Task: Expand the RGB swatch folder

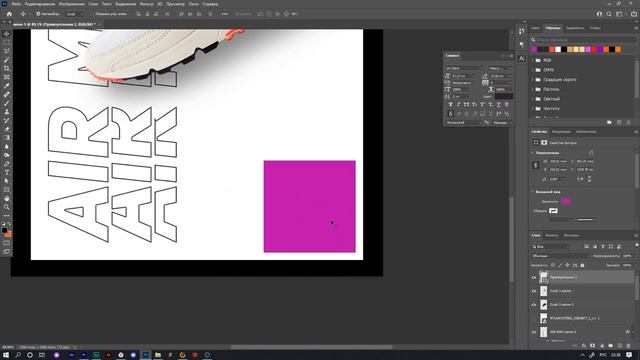Action: click(x=533, y=60)
